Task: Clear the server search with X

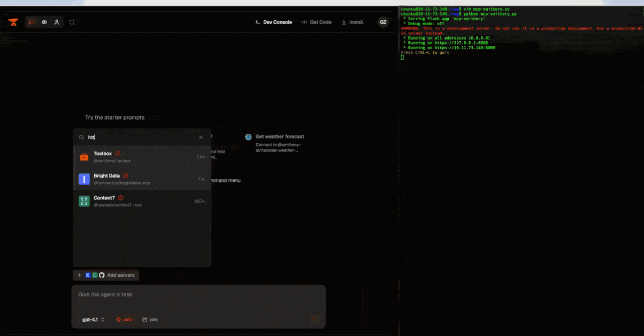Action: (201, 138)
